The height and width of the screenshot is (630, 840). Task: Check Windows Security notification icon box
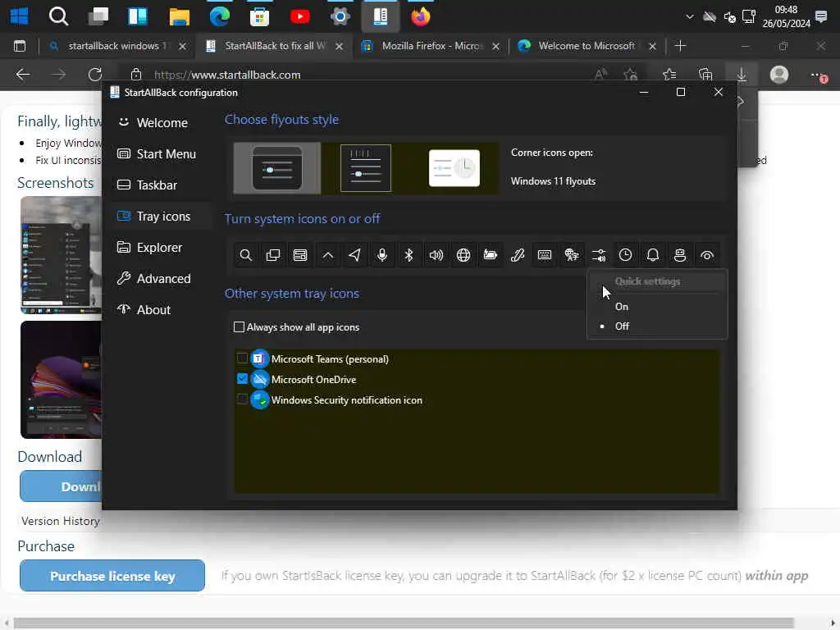[x=242, y=399]
